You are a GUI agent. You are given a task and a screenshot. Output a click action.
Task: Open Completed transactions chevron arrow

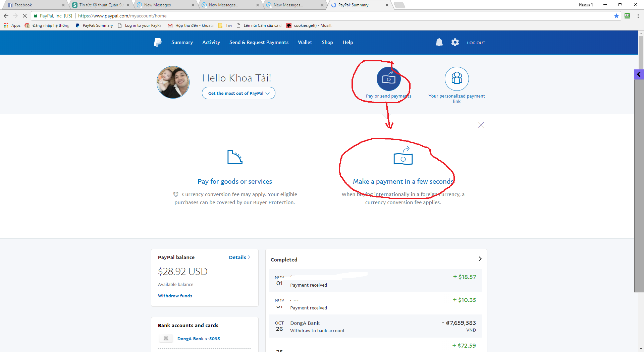coord(480,259)
